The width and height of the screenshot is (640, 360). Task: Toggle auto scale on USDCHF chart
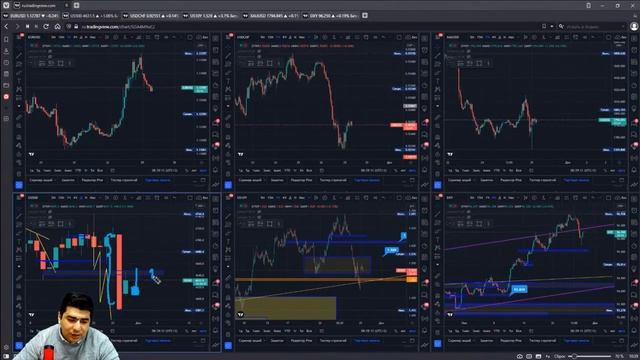click(412, 170)
